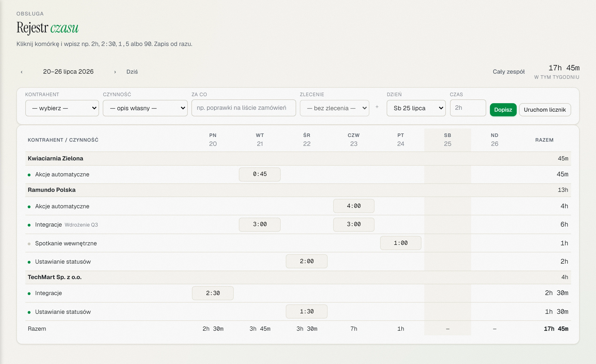The height and width of the screenshot is (364, 596).
Task: Edit TechMart Ustawianie statusów Wednesday 1:30 cell
Action: [x=307, y=311]
